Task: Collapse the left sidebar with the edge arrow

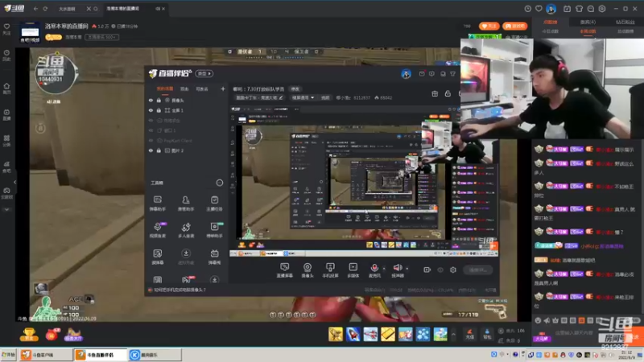Action: (14, 182)
